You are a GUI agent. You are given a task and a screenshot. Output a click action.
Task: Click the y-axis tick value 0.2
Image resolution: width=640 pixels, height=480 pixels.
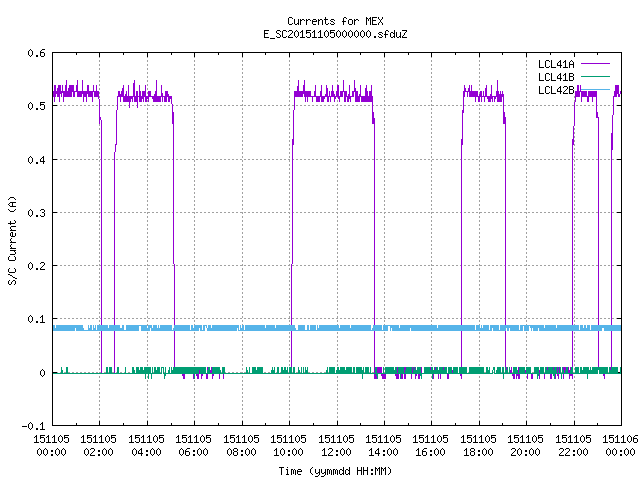point(36,266)
